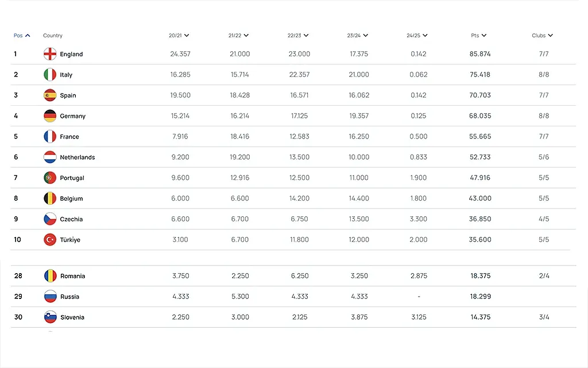Open the Belgium country link
The width and height of the screenshot is (588, 368).
(71, 198)
